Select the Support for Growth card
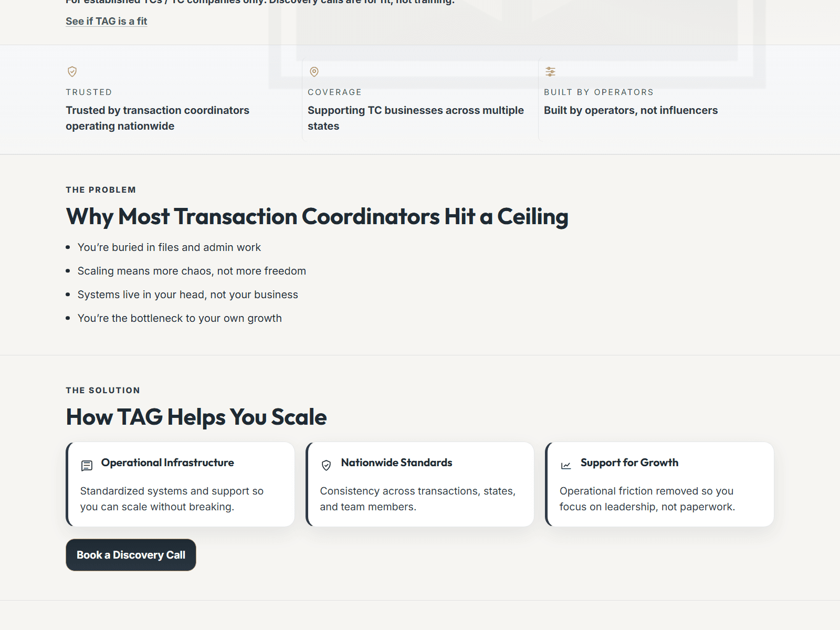840x630 pixels. 659,484
